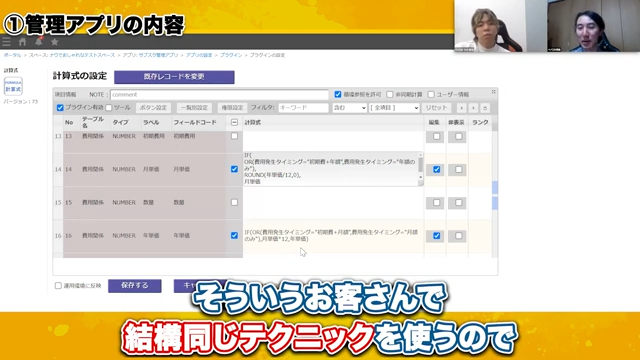Toggle 編集 checkbox in row 14
Screen dimensions: 640x360
pos(436,169)
